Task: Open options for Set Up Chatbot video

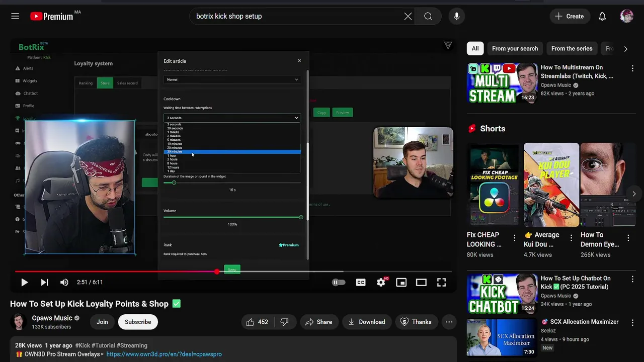Action: [632, 279]
